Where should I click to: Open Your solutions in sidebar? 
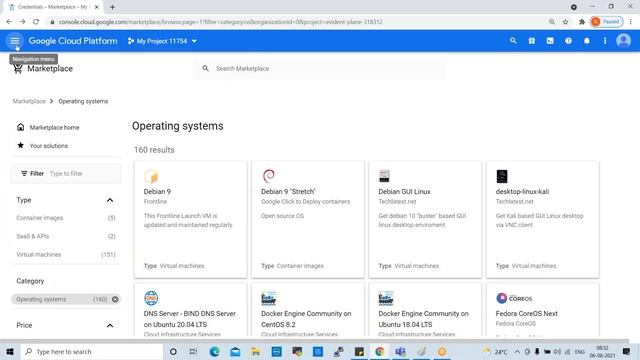tap(49, 146)
